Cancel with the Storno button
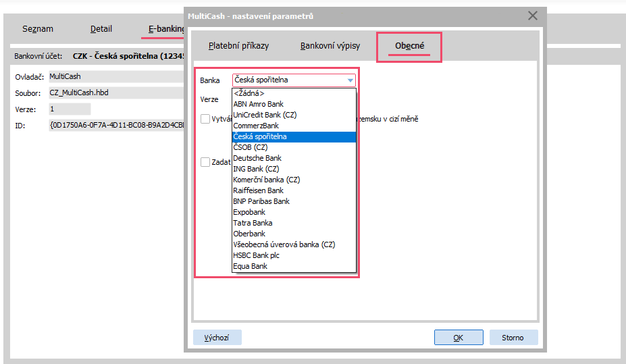Viewport: 626px width, 364px height. 513,337
